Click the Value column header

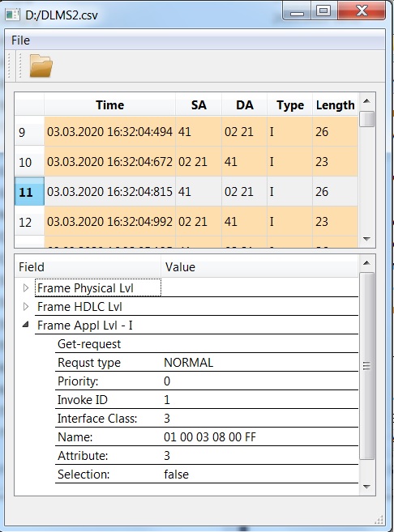259,267
